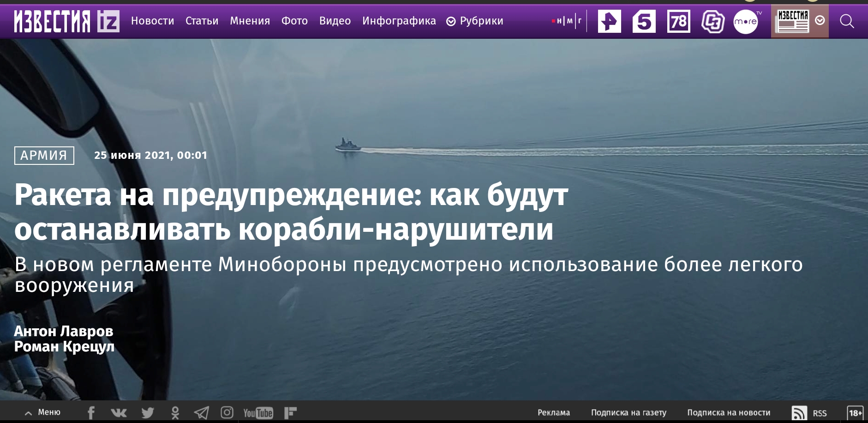
Task: Click Подписка на новости link
Action: coord(729,412)
